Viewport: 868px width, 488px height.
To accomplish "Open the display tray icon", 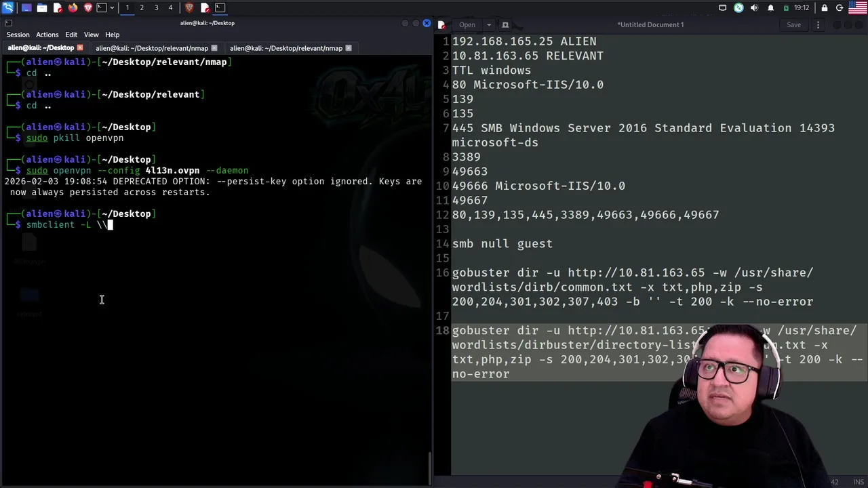I will pyautogui.click(x=723, y=7).
